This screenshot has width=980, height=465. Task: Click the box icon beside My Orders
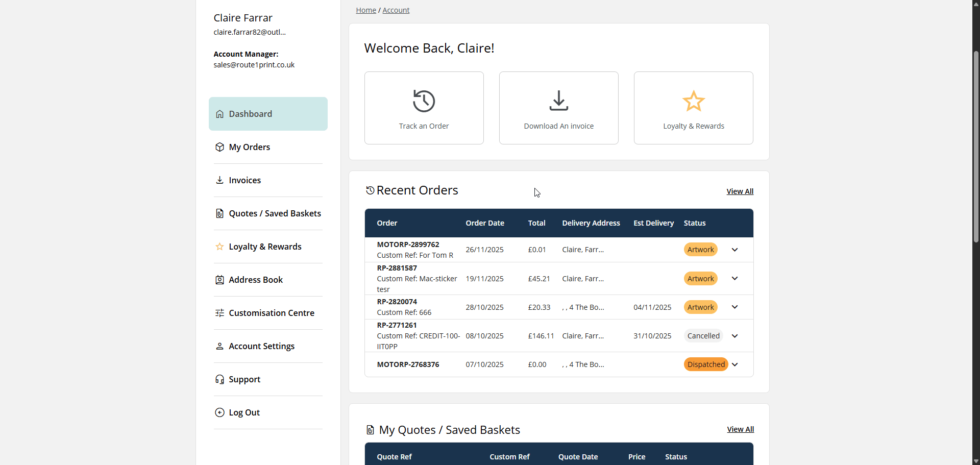[x=219, y=147]
